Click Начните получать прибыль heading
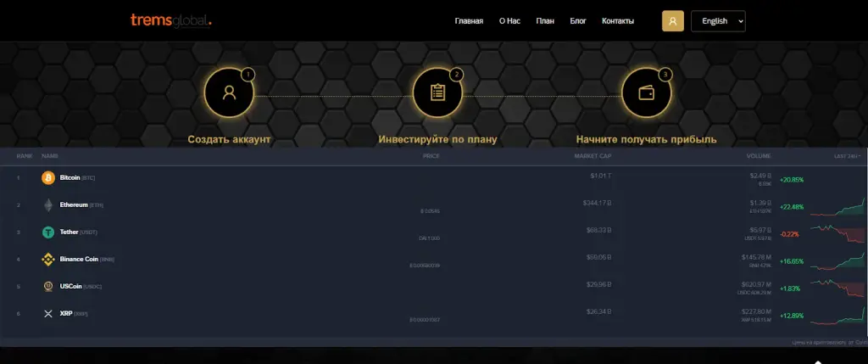Viewport: 868px width, 364px height. (647, 140)
